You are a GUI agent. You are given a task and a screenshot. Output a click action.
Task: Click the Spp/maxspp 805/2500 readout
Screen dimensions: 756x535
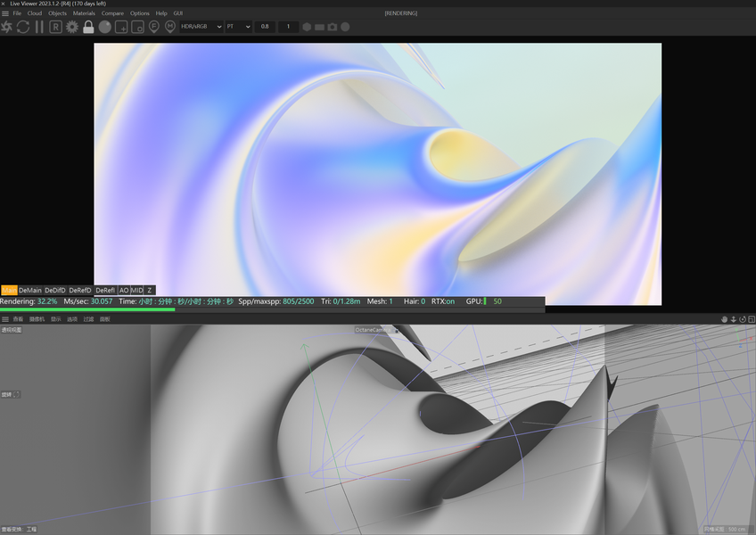tap(275, 301)
